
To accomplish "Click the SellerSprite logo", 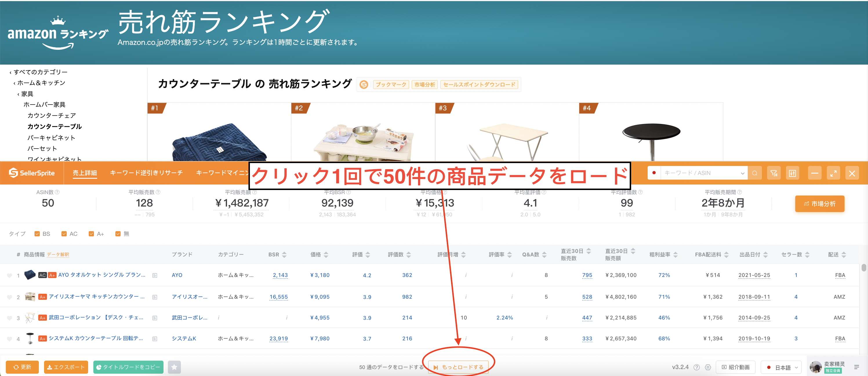I will (x=31, y=173).
